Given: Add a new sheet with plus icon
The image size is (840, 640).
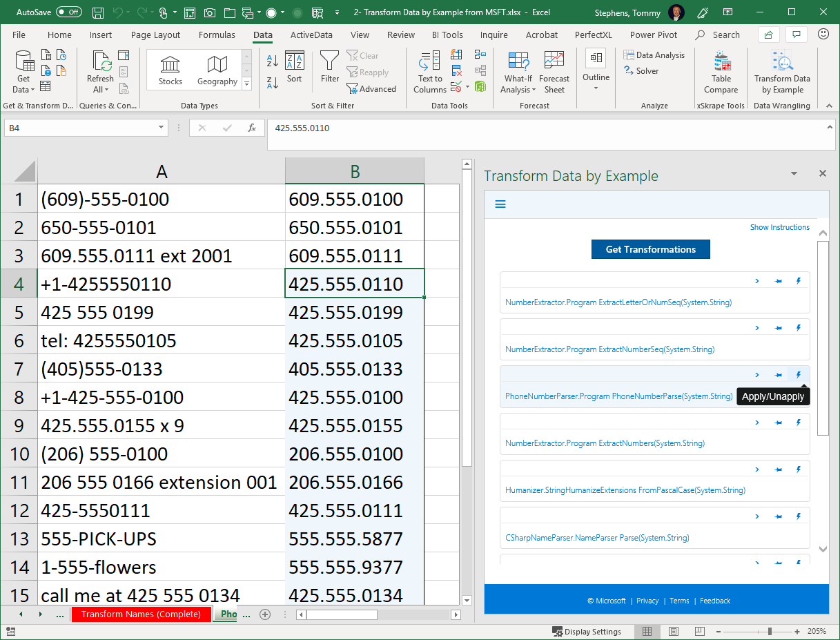Looking at the screenshot, I should tap(264, 614).
